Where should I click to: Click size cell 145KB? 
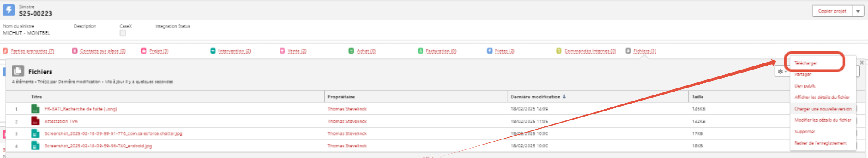click(x=698, y=109)
